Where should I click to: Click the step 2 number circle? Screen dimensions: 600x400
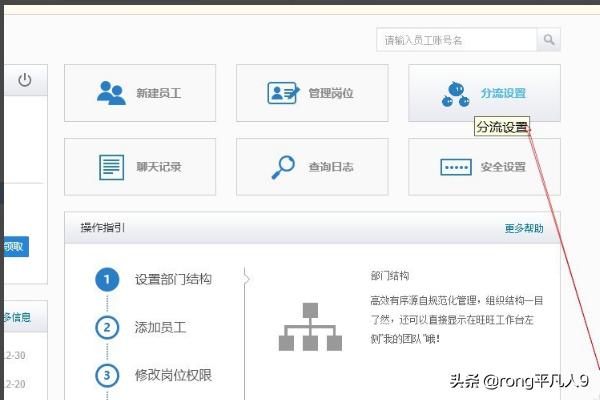pos(107,327)
